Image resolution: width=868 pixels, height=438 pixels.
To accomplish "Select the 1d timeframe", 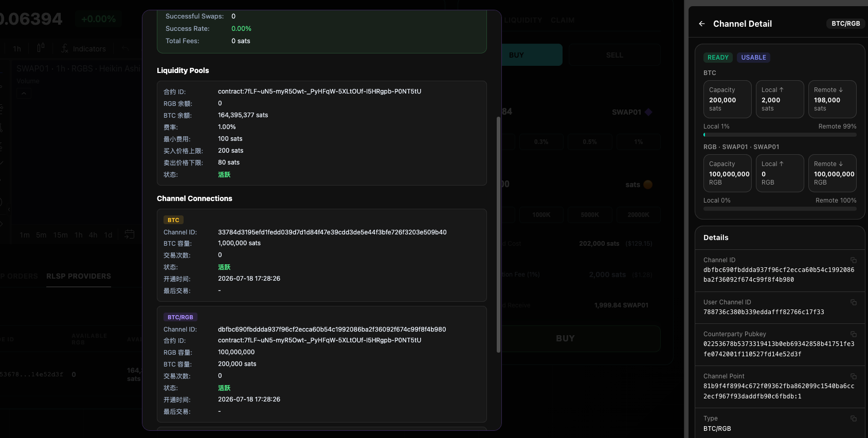I will pos(108,235).
